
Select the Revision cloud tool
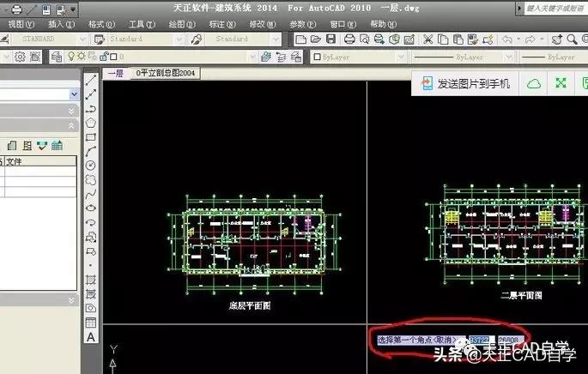[x=91, y=180]
